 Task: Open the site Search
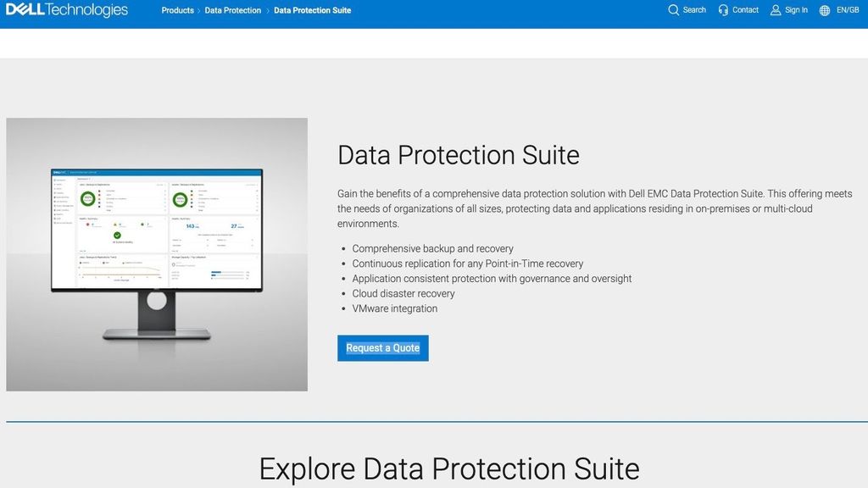coord(687,9)
